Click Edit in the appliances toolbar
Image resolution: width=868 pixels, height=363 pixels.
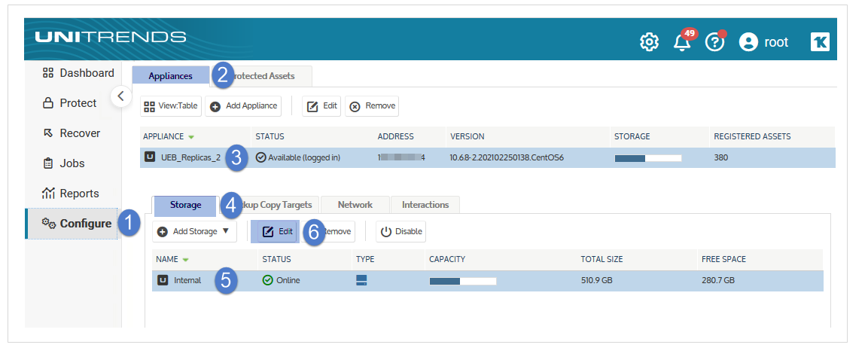[x=321, y=106]
